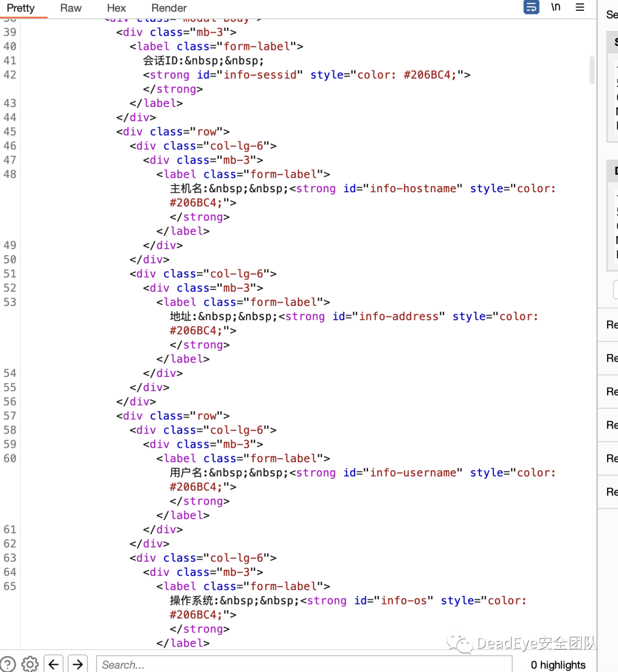
Task: Click the "info-address" id text
Action: (x=399, y=316)
